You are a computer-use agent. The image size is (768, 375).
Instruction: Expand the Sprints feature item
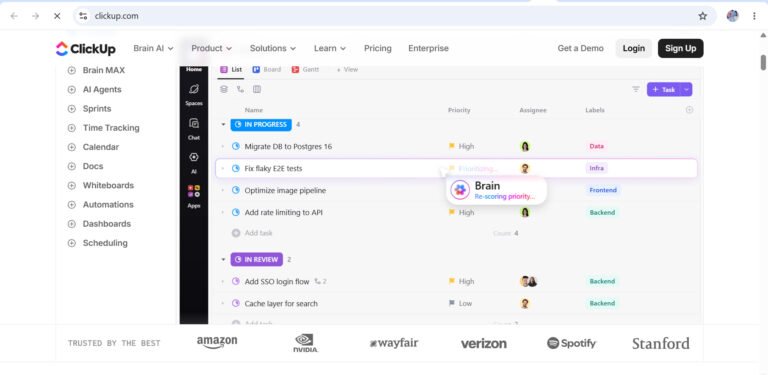point(72,109)
